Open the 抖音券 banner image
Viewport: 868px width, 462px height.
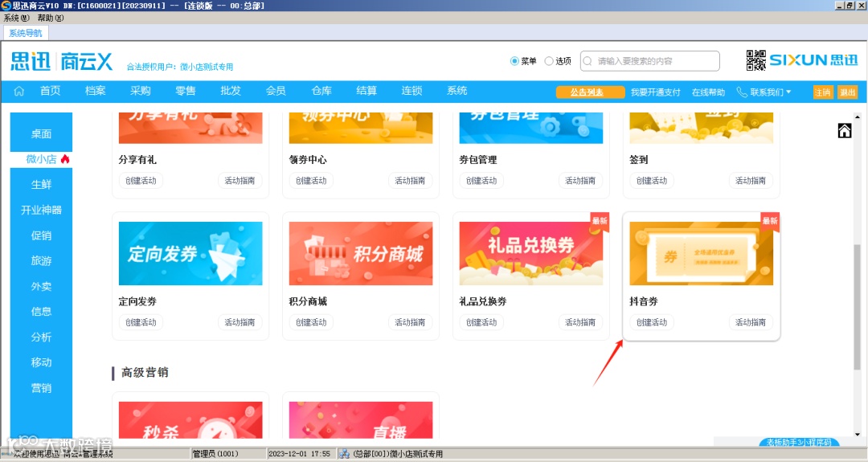click(x=702, y=253)
